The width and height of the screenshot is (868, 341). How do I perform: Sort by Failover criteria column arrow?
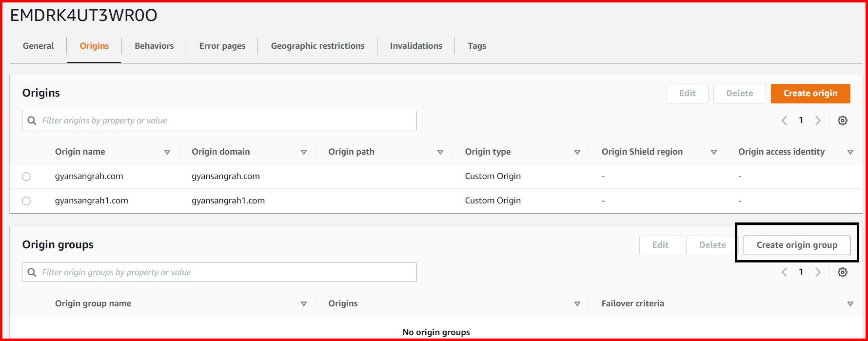point(850,304)
